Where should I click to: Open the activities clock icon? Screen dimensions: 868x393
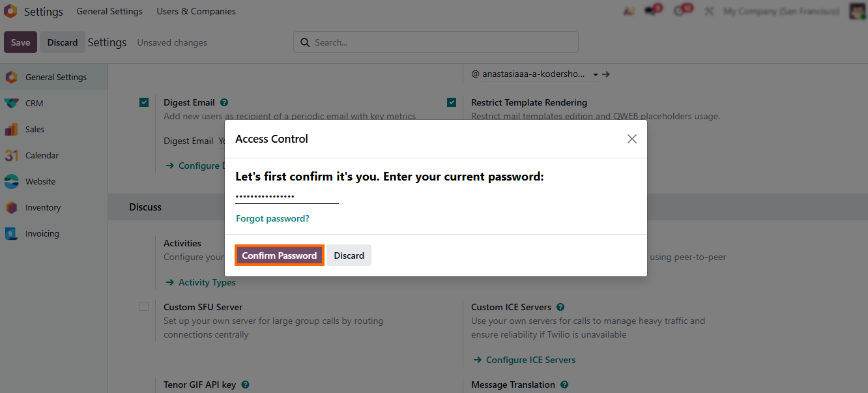click(x=680, y=12)
